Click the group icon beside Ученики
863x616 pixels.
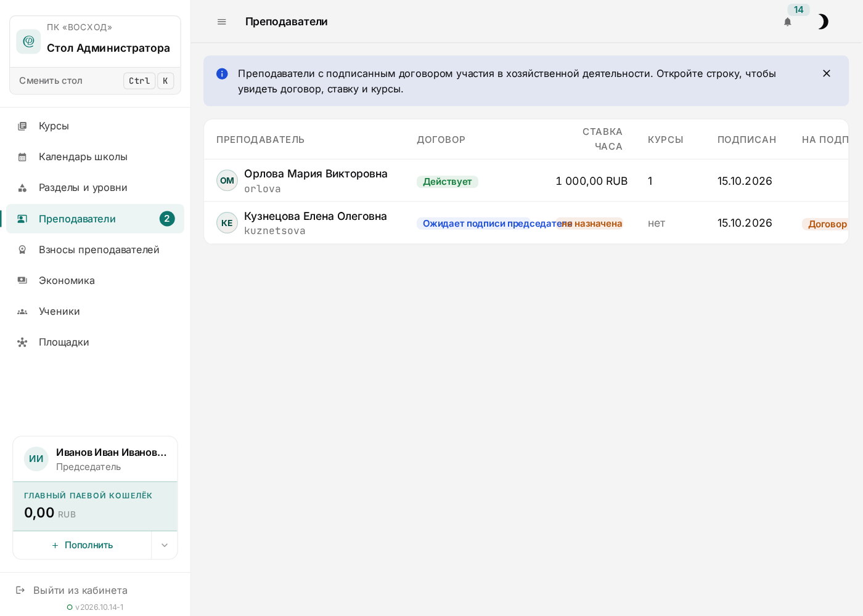click(x=22, y=312)
